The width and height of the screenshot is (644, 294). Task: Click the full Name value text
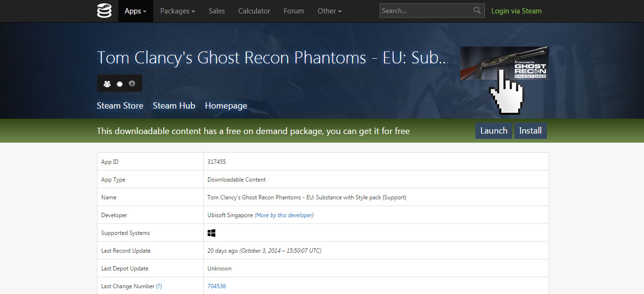(x=307, y=197)
